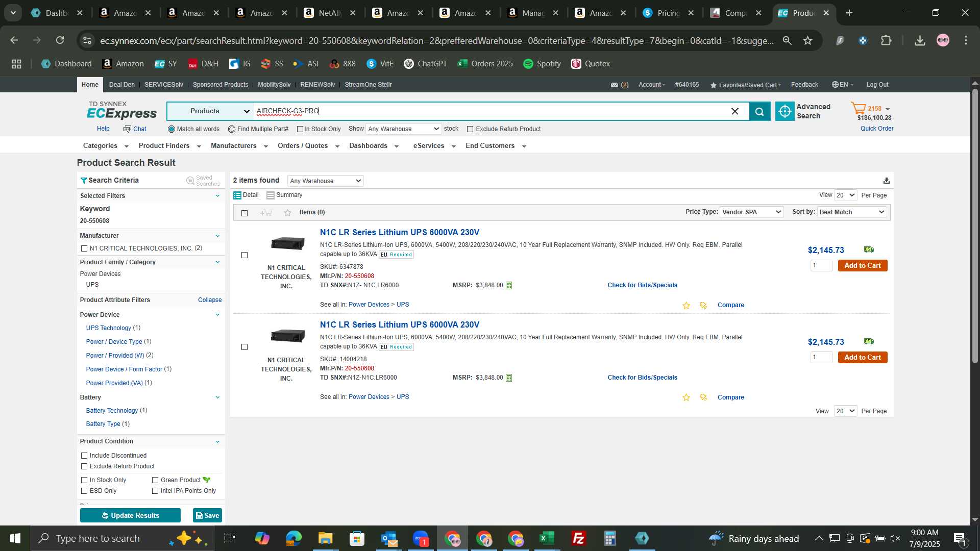Viewport: 980px width, 551px height.
Task: Open the Advanced Search target icon
Action: (x=785, y=111)
